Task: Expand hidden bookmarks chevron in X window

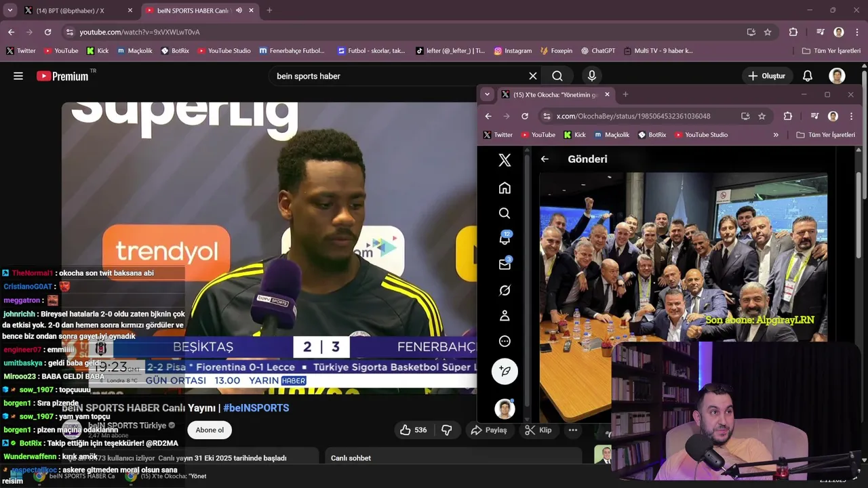Action: (776, 135)
